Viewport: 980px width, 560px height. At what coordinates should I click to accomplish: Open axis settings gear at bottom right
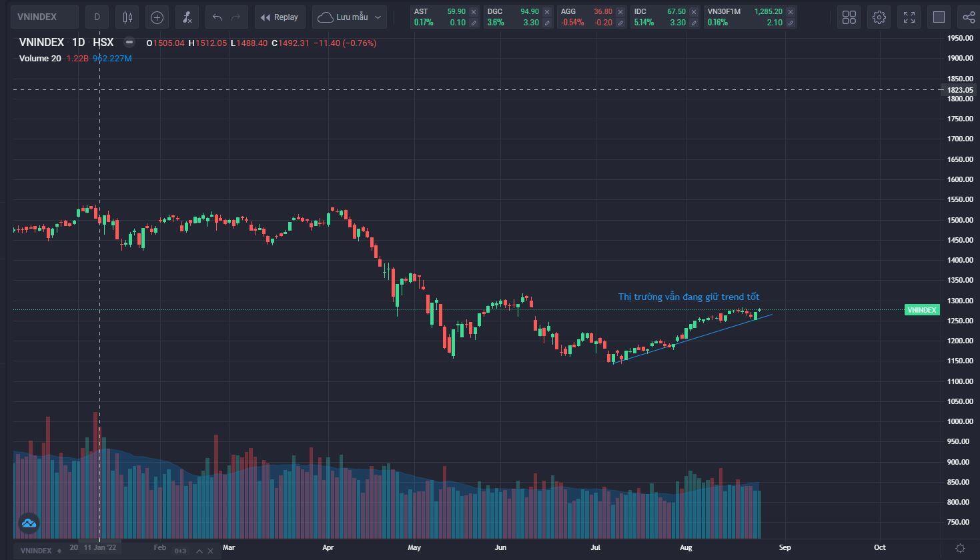tap(961, 548)
